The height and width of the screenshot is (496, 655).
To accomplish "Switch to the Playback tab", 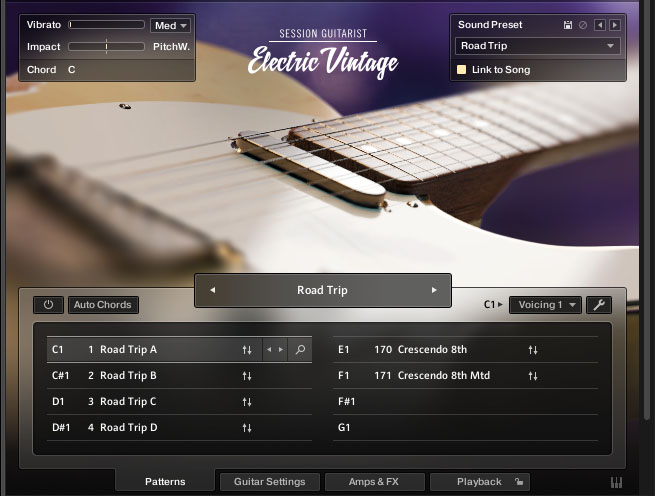I will pos(480,482).
